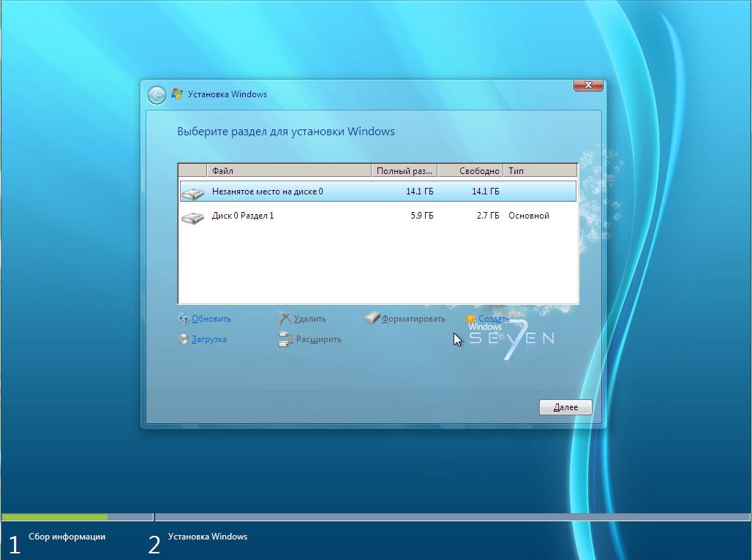Click the heading Выберите раздел для установки Windows

286,132
